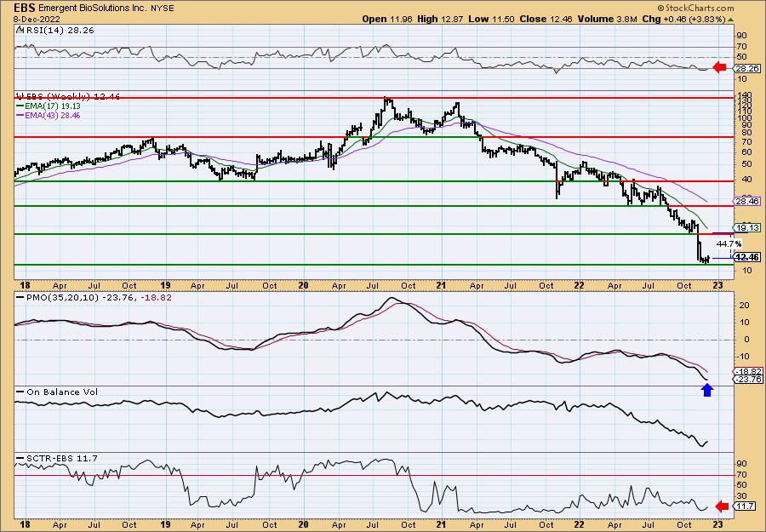Image resolution: width=766 pixels, height=532 pixels.
Task: Click the High 12.87 value
Action: click(439, 19)
